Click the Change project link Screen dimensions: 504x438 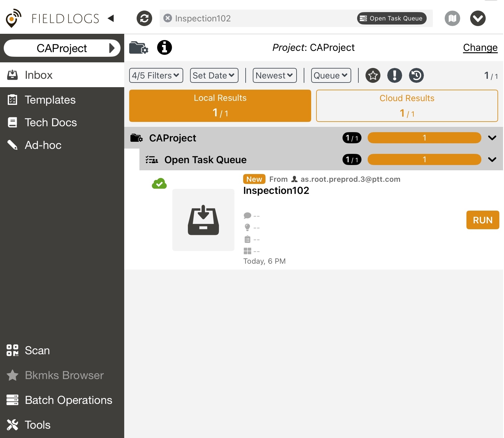(480, 47)
